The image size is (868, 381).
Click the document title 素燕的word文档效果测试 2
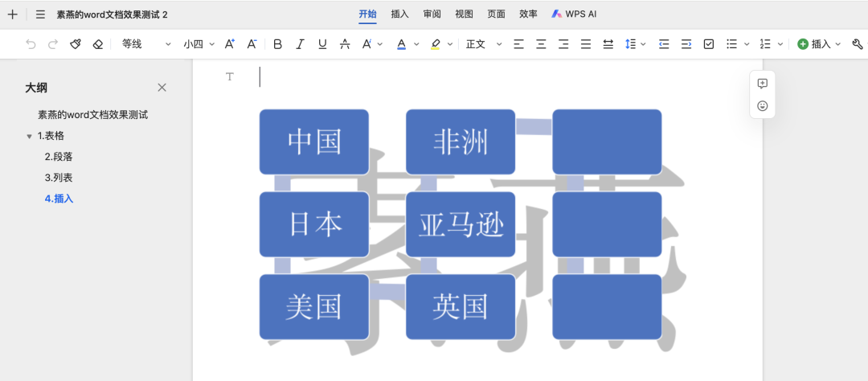[x=112, y=14]
